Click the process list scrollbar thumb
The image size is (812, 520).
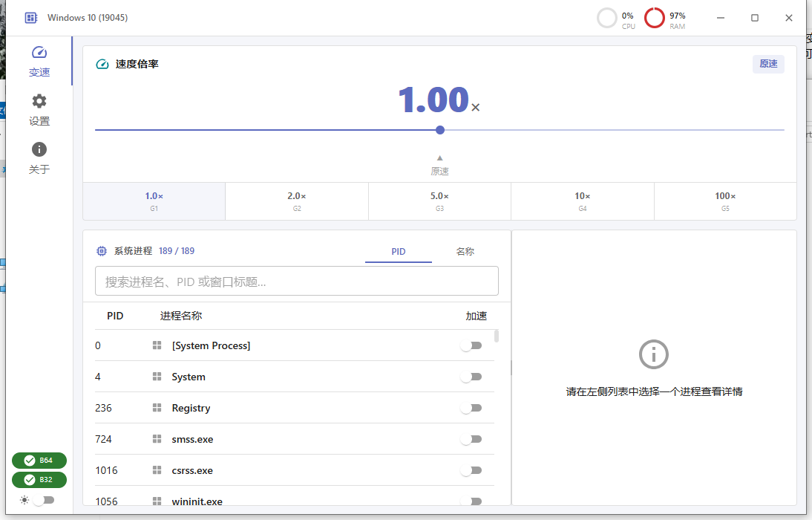point(496,336)
